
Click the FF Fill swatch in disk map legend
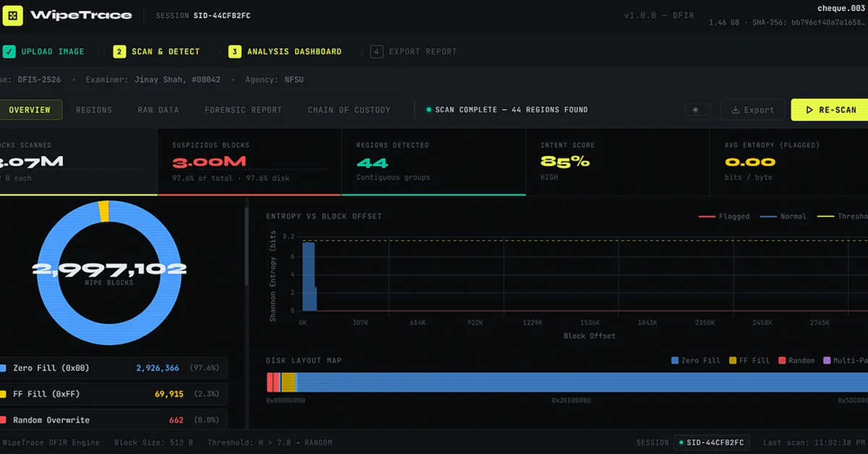[733, 360]
